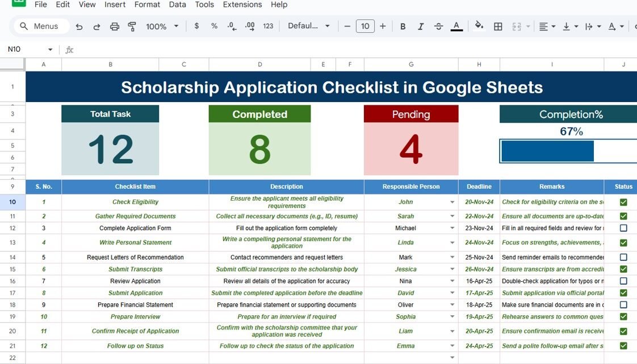
Task: Open Vertical align options
Action: pos(570,27)
